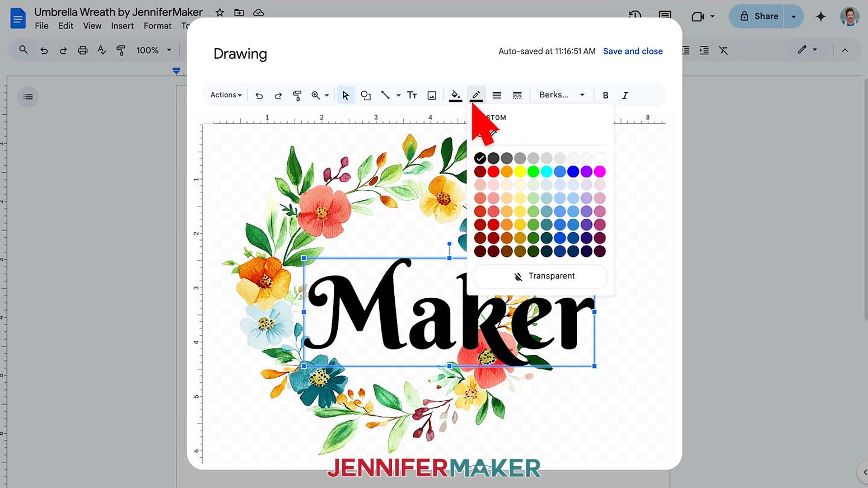This screenshot has width=868, height=488.
Task: Expand the Line tool dropdown arrow
Action: tap(398, 96)
